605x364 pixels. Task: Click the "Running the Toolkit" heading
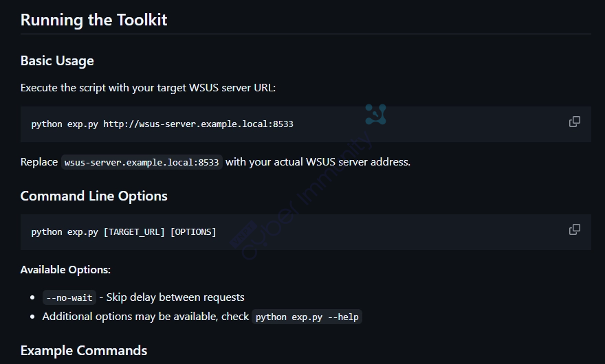click(x=93, y=19)
